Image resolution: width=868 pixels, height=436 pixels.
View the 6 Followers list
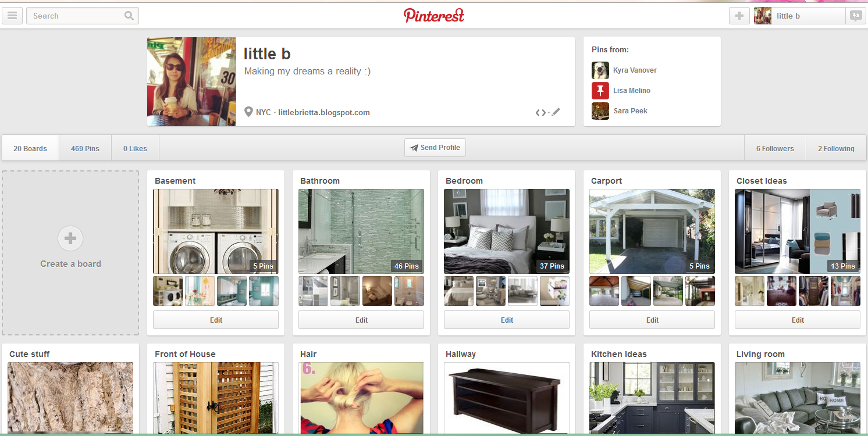pyautogui.click(x=775, y=148)
